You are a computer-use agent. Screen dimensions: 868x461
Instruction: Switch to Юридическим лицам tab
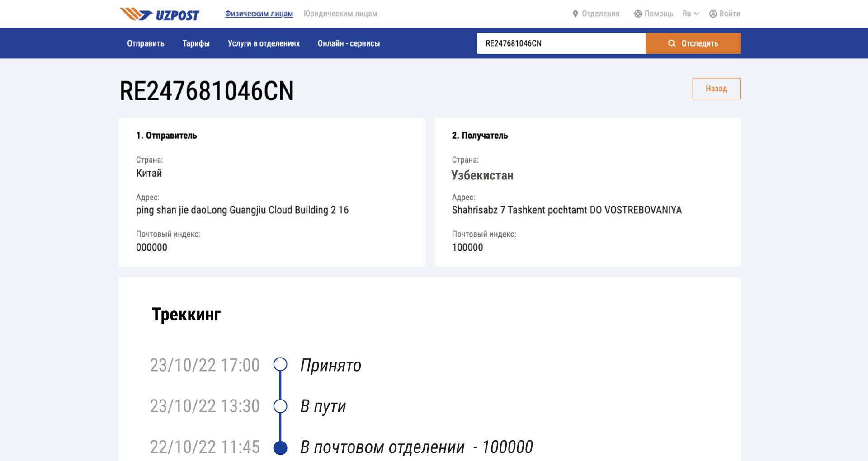(340, 14)
